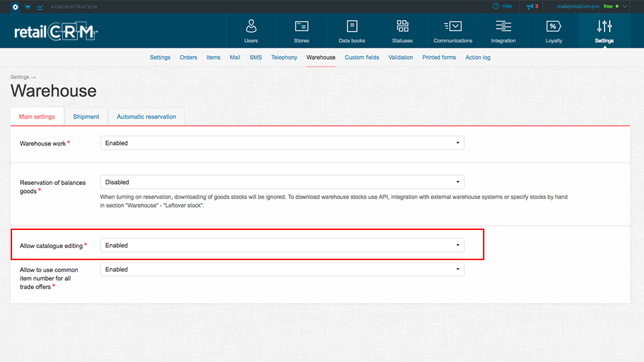This screenshot has width=644, height=362.
Task: Open the Users section
Action: click(251, 32)
